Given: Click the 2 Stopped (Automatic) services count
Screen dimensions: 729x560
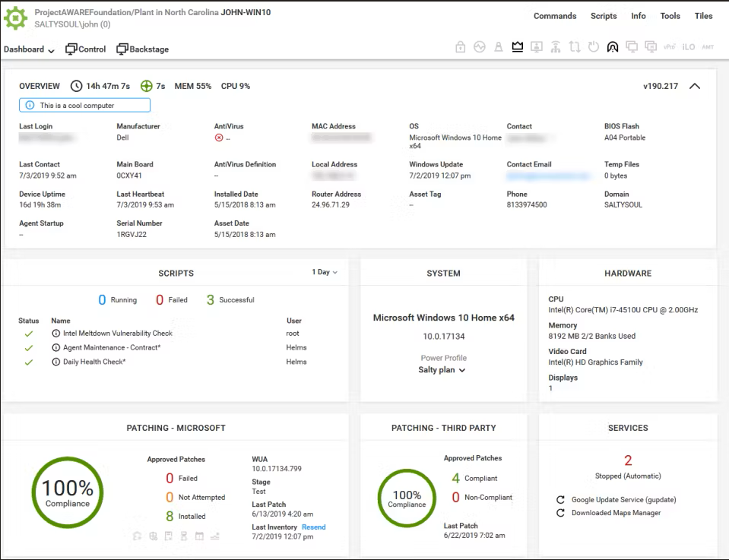Looking at the screenshot, I should tap(628, 467).
